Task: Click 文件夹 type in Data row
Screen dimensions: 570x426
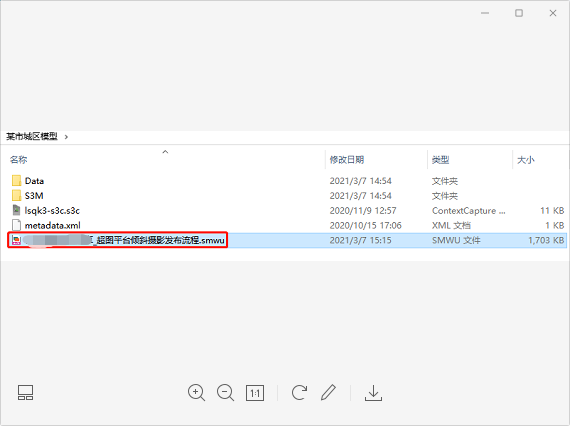Action: tap(445, 181)
